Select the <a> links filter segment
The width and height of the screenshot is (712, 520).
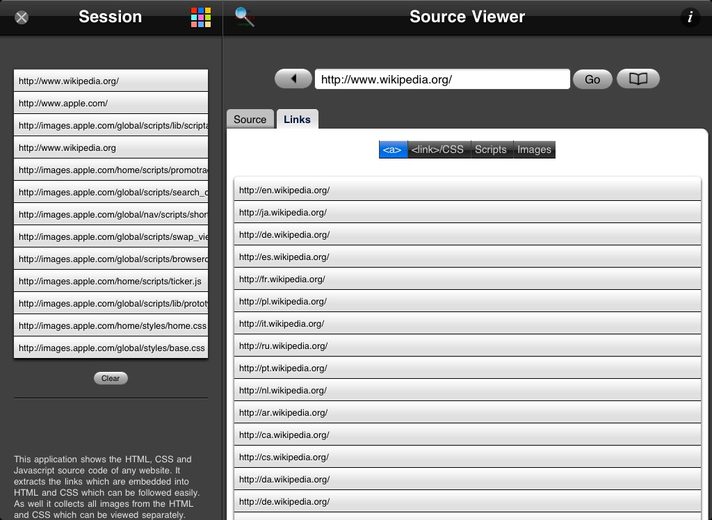point(393,149)
